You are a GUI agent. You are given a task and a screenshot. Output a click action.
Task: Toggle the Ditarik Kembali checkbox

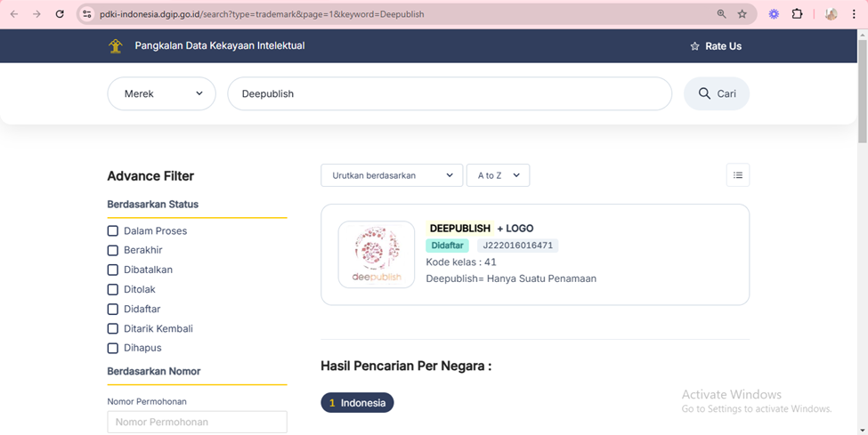click(x=113, y=329)
